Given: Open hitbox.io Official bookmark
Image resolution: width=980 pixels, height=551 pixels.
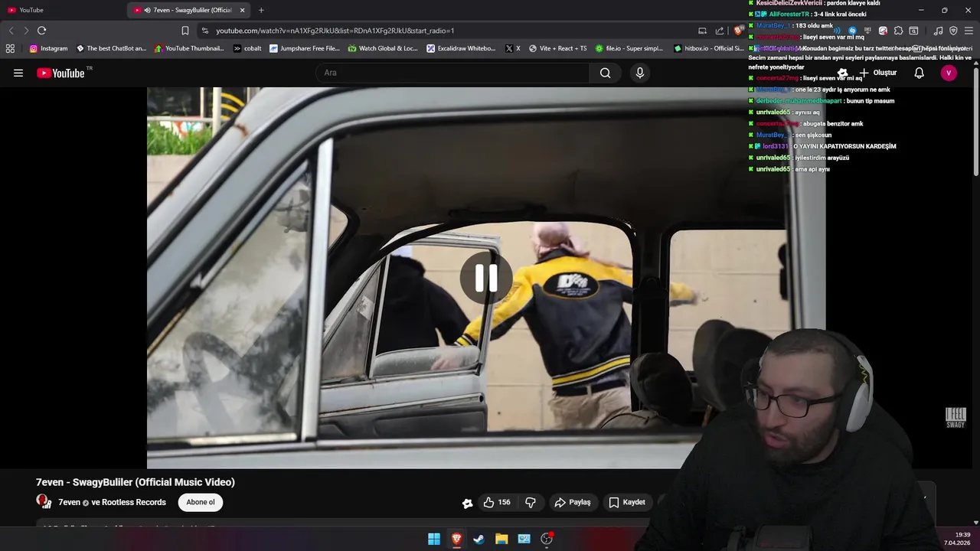Looking at the screenshot, I should [708, 48].
